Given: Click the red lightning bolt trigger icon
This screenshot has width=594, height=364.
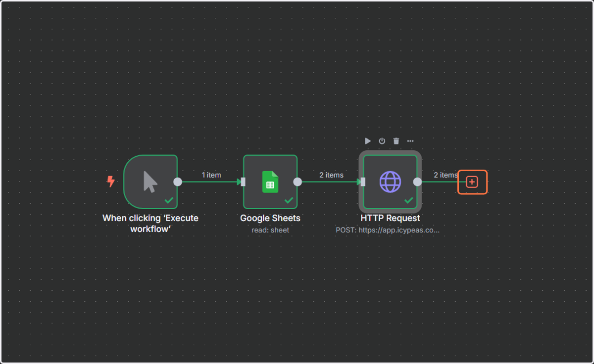Looking at the screenshot, I should (111, 182).
